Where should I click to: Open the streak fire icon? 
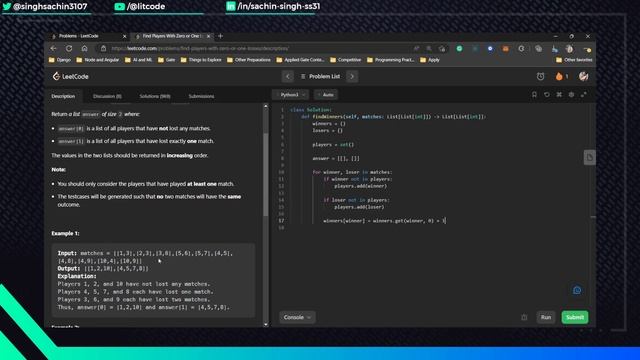click(559, 76)
